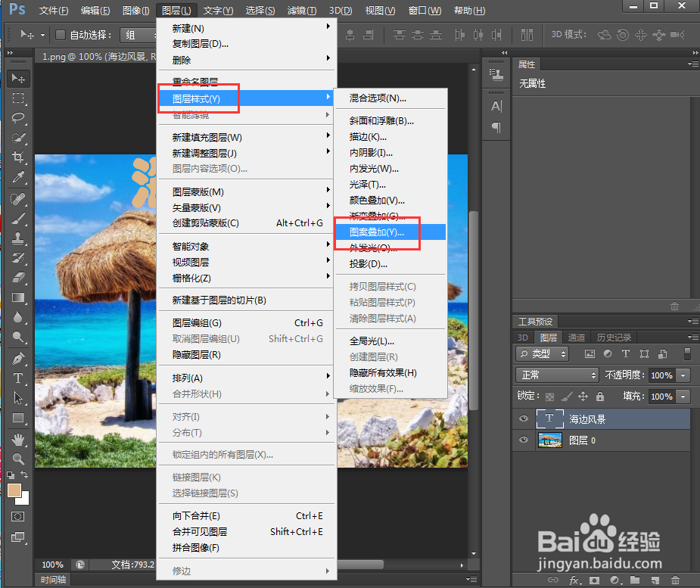The height and width of the screenshot is (588, 700).
Task: Toggle visibility of the 海边风景 text layer
Action: 523,418
